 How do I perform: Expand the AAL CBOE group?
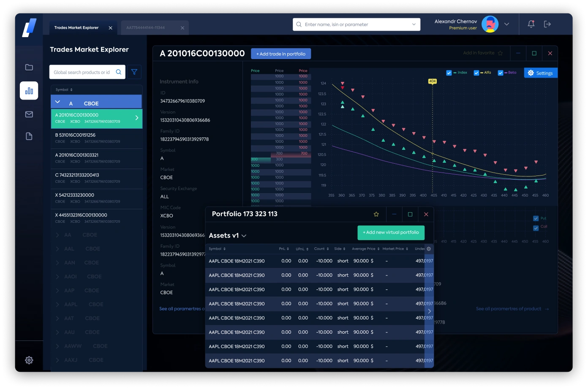click(58, 249)
